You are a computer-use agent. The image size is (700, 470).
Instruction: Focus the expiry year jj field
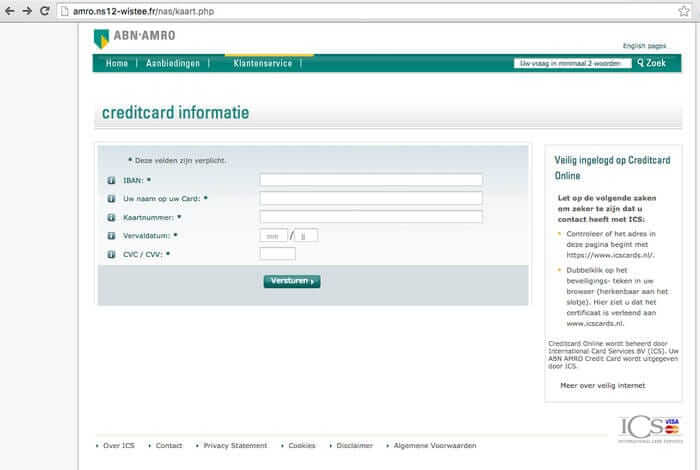point(306,236)
